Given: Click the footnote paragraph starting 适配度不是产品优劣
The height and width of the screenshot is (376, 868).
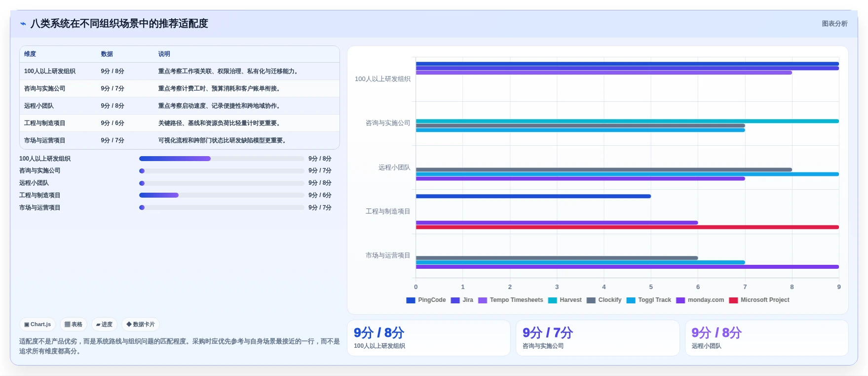Looking at the screenshot, I should pyautogui.click(x=180, y=346).
